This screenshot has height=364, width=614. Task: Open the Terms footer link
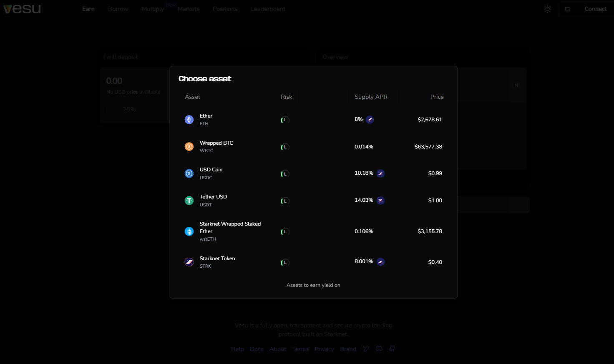[x=300, y=349]
